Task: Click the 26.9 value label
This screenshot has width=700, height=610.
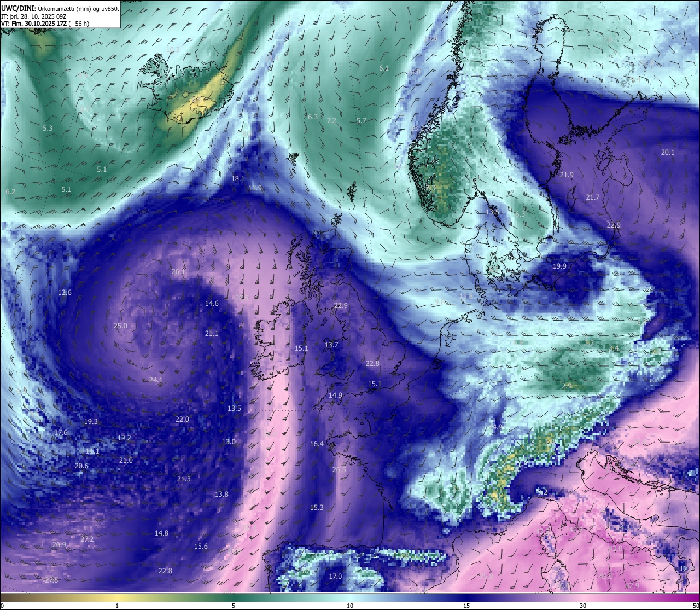Action: pyautogui.click(x=59, y=544)
